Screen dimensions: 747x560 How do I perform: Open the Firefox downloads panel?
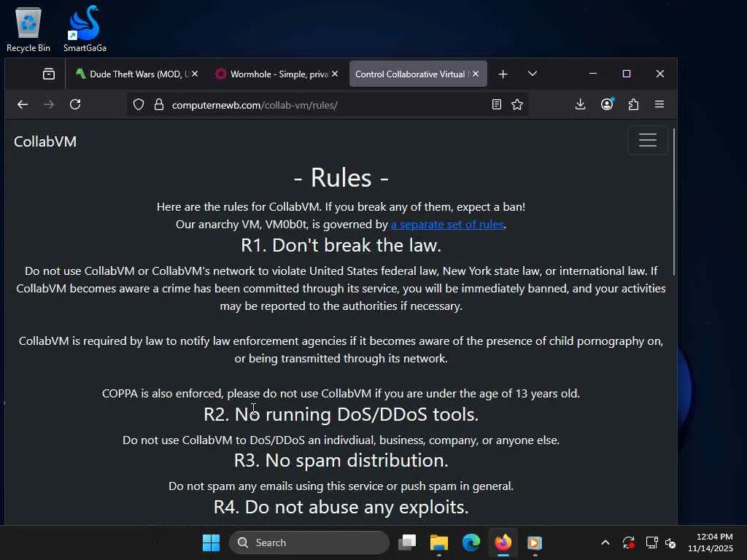580,104
